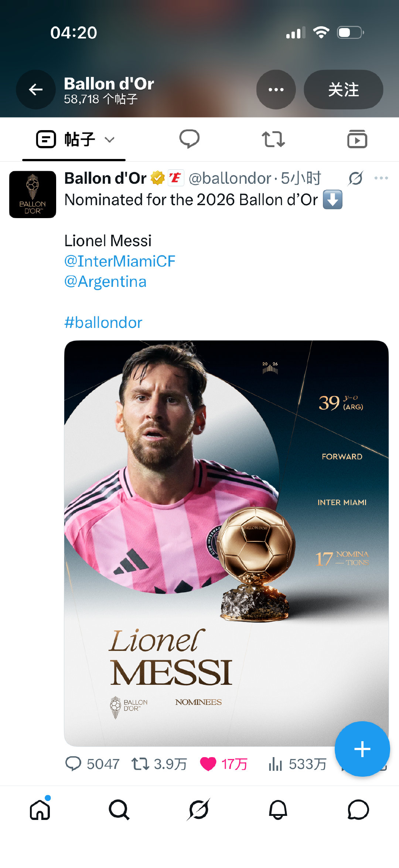Reply to the post with 5047 comments

(x=92, y=764)
